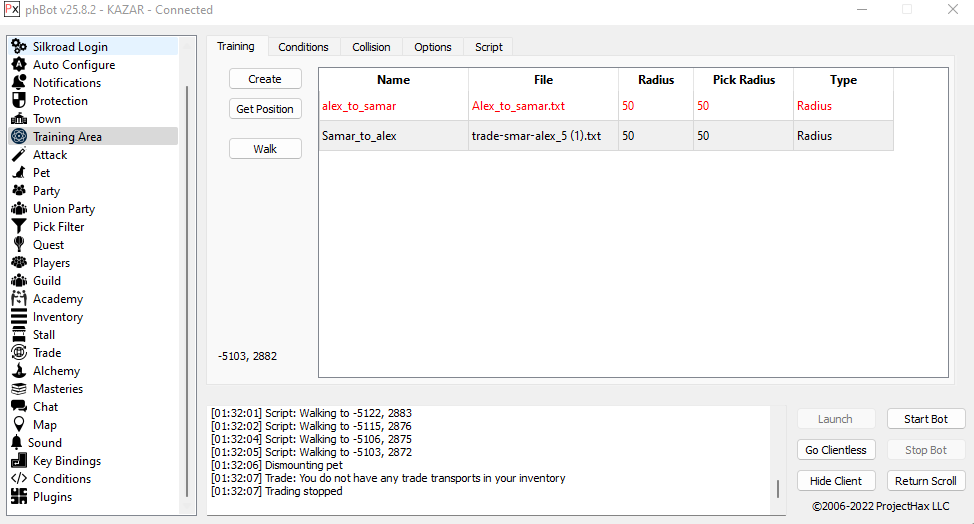Screen dimensions: 974x524
Task: Select the Notifications bell icon
Action: pyautogui.click(x=18, y=83)
